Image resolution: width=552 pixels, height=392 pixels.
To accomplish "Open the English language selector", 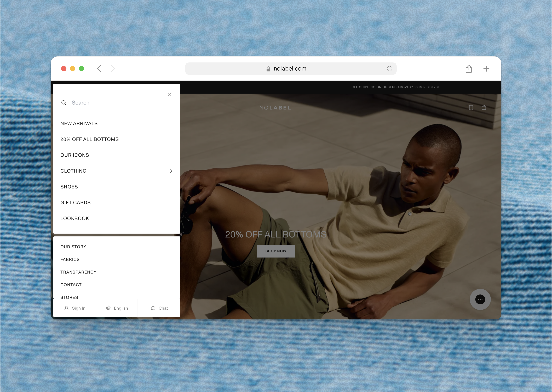I will [x=117, y=308].
